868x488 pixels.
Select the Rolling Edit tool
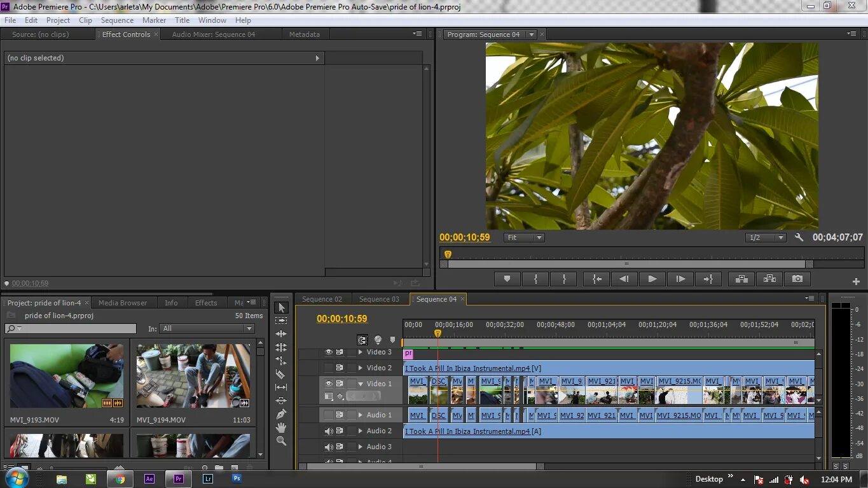coord(281,347)
